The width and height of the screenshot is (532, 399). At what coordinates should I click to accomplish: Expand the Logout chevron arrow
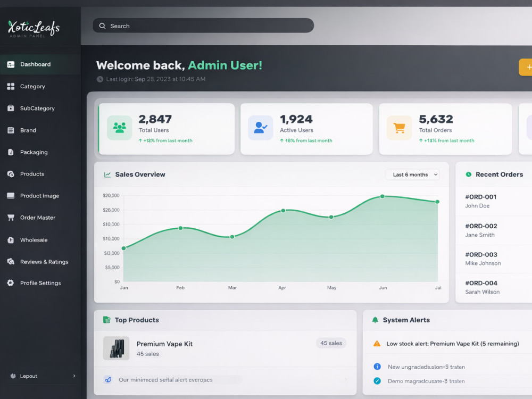74,376
